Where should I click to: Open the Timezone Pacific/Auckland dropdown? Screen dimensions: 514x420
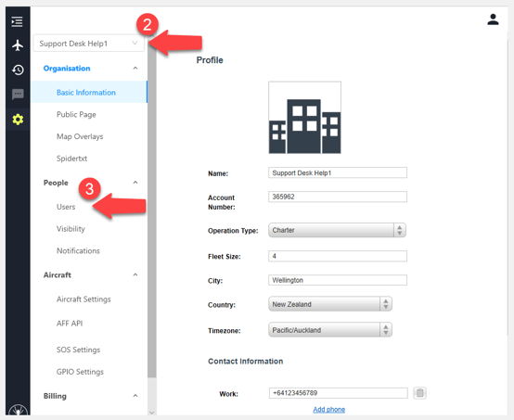(x=330, y=330)
